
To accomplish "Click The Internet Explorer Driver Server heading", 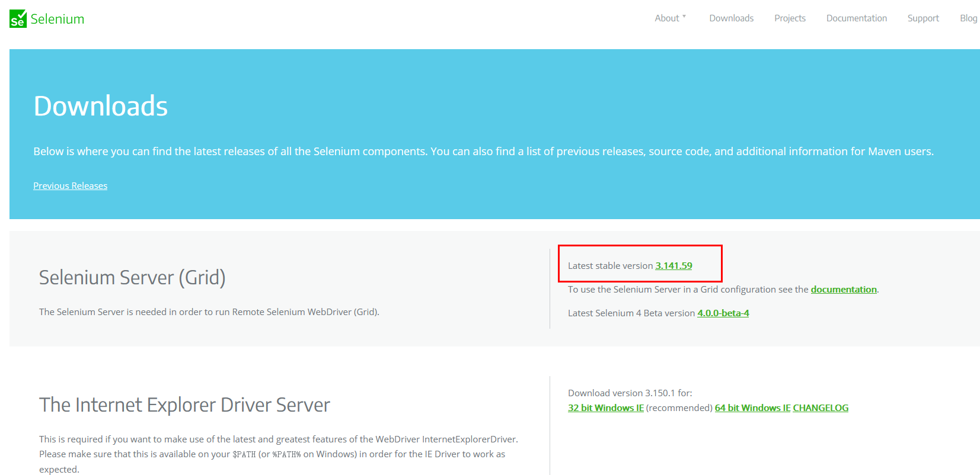I will pyautogui.click(x=184, y=405).
